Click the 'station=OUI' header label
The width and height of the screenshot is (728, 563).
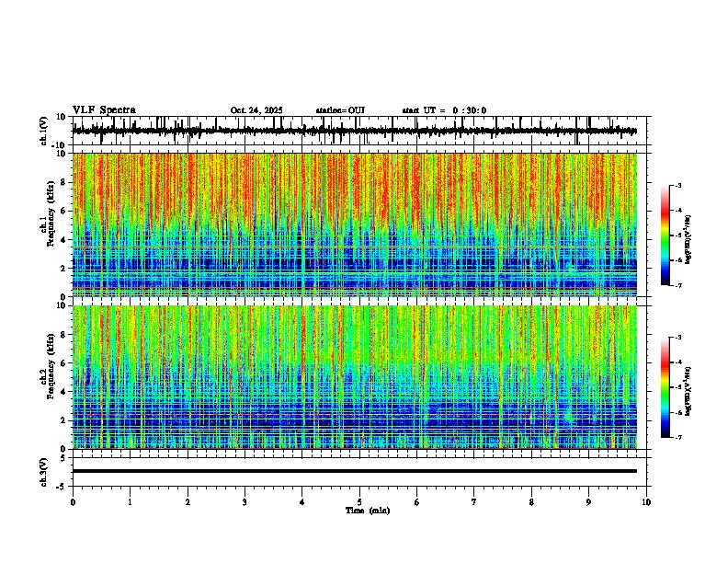click(x=340, y=110)
